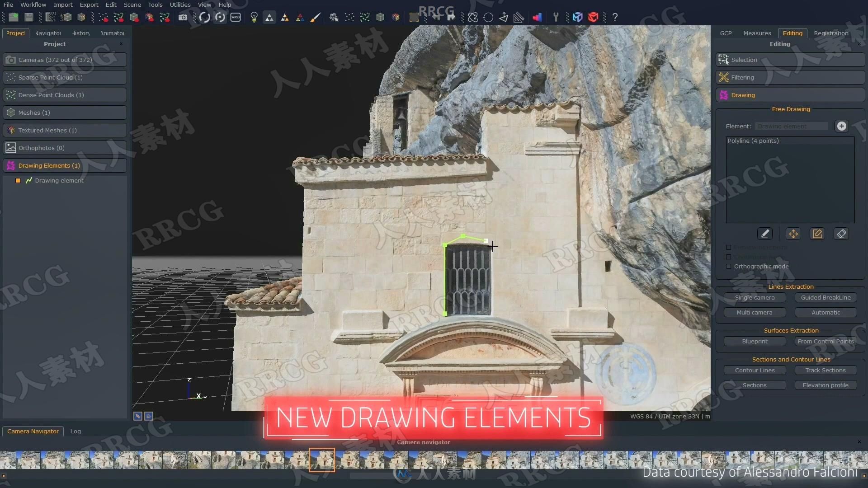
Task: Toggle the Orthographic mode checkbox
Action: (x=728, y=266)
